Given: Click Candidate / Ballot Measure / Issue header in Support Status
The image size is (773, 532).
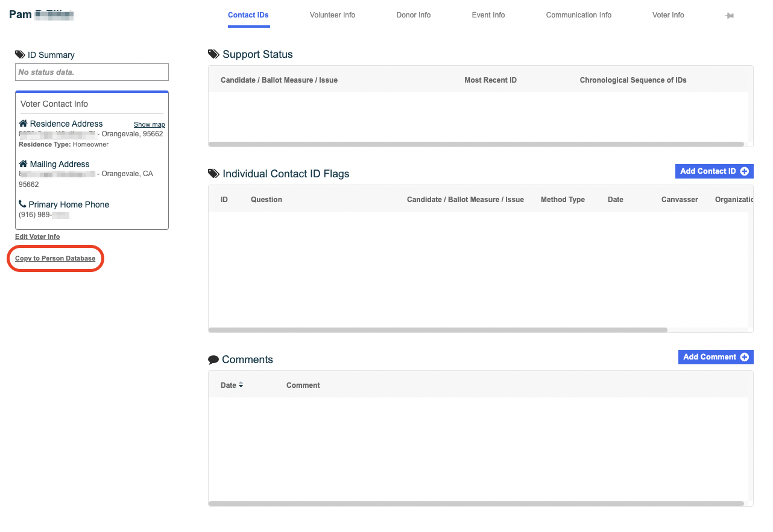Looking at the screenshot, I should 279,80.
